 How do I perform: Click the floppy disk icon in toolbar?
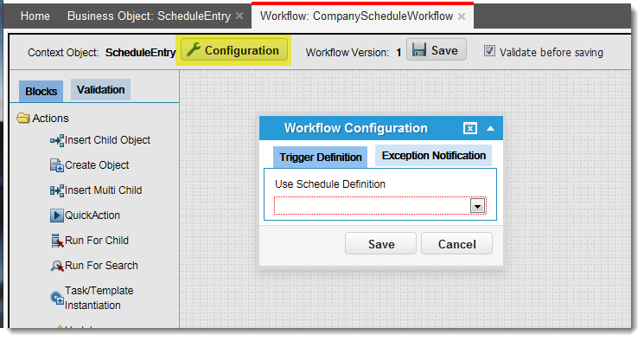(x=419, y=50)
